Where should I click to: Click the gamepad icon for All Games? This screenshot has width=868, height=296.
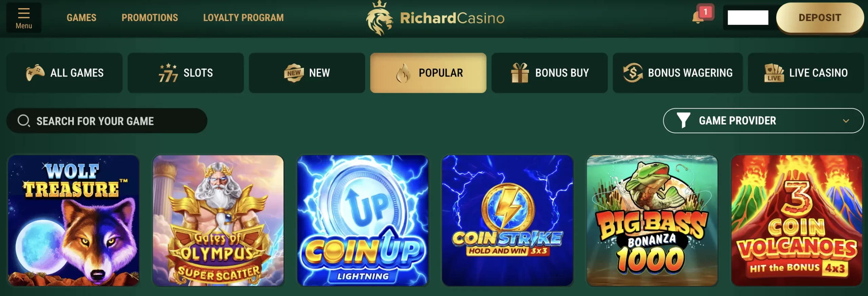click(x=35, y=73)
